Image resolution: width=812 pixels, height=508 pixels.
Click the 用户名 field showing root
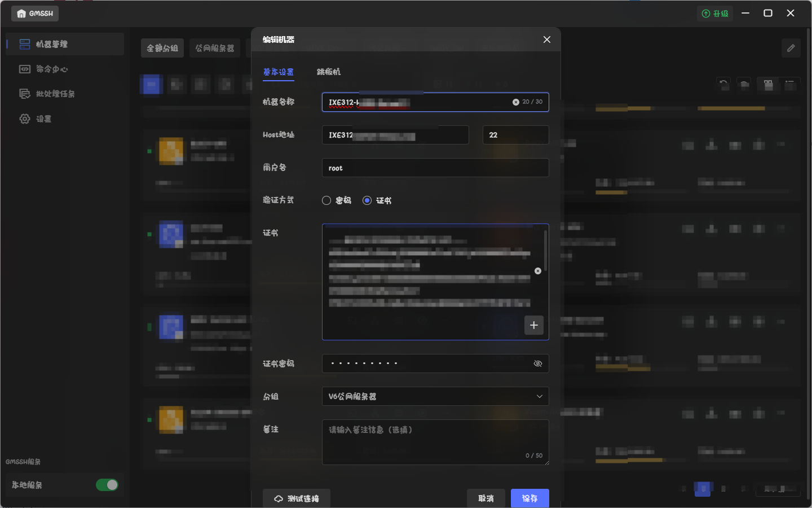(x=435, y=168)
